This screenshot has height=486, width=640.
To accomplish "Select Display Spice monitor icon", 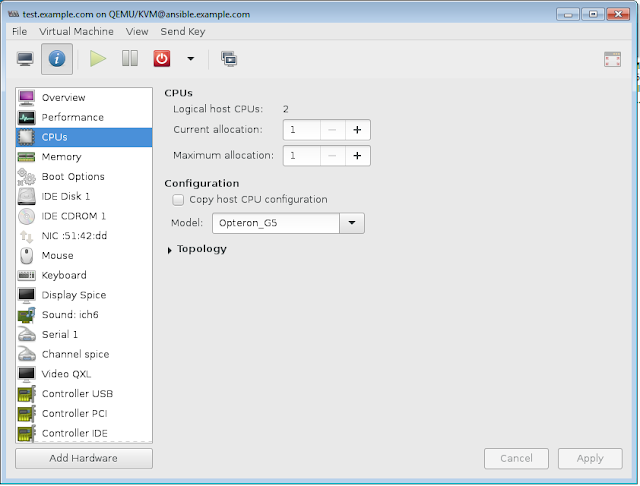I will tap(27, 295).
